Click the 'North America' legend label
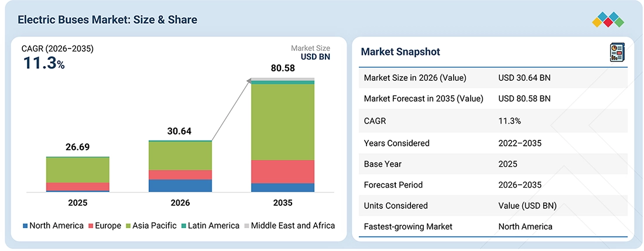Viewport: 644px width, 251px height. pyautogui.click(x=57, y=226)
